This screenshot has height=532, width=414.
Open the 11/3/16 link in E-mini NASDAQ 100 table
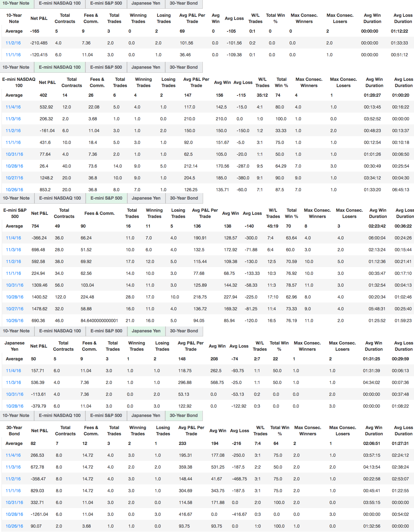tap(13, 119)
